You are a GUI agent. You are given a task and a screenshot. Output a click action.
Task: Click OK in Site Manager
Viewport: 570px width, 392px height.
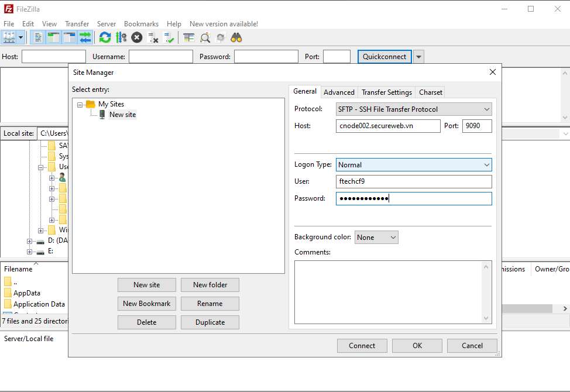click(x=417, y=346)
